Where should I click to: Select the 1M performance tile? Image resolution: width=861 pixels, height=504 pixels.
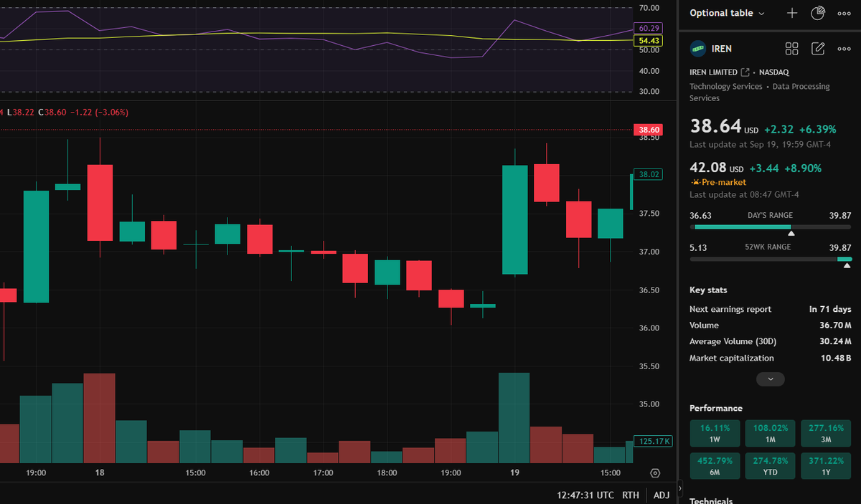coord(771,432)
